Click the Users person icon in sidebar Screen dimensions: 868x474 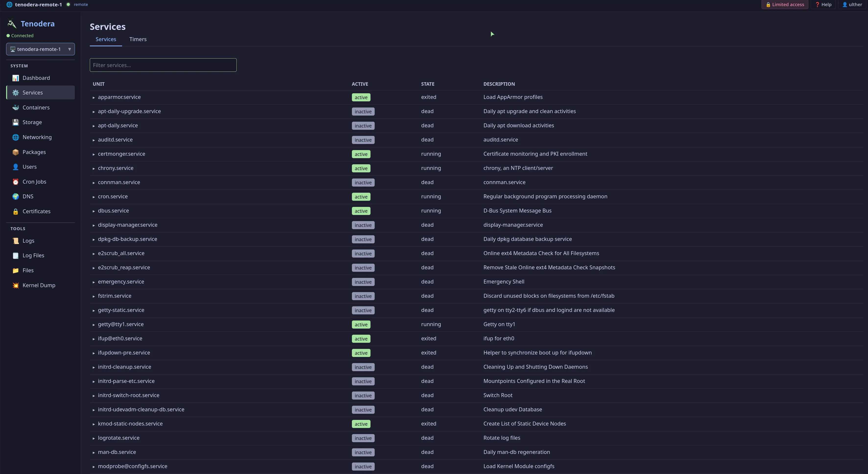click(15, 167)
